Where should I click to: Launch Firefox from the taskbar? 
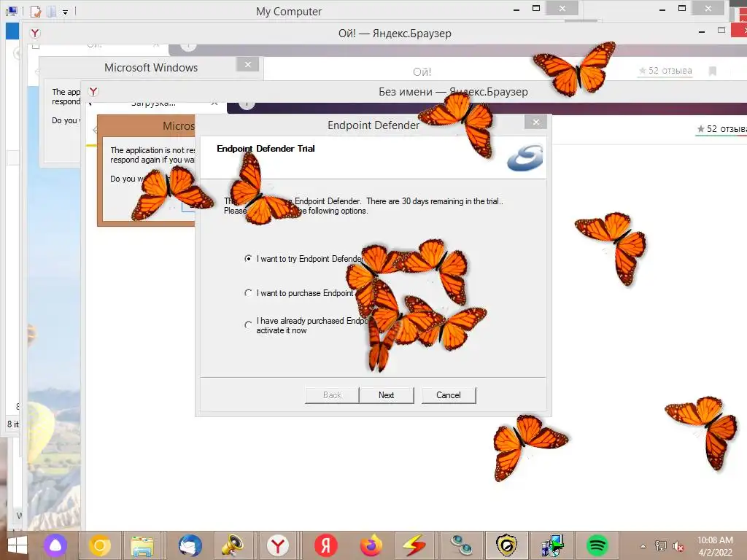coord(371,545)
